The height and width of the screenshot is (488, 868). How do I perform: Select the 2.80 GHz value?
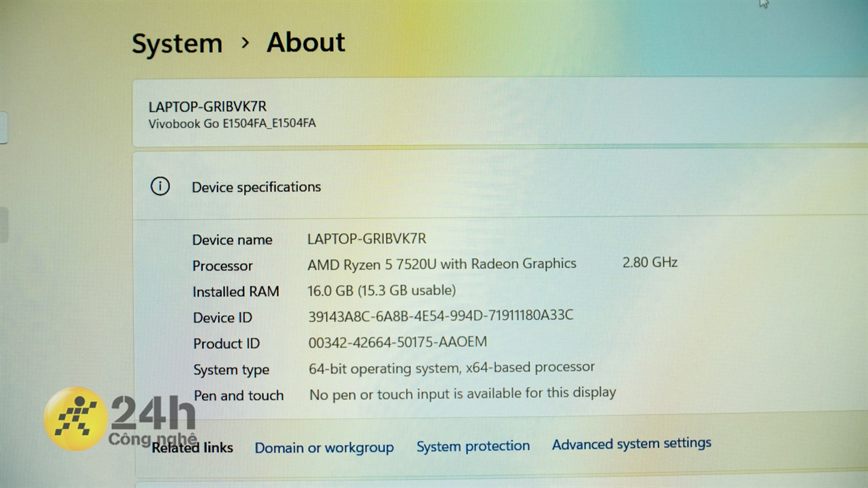(650, 262)
